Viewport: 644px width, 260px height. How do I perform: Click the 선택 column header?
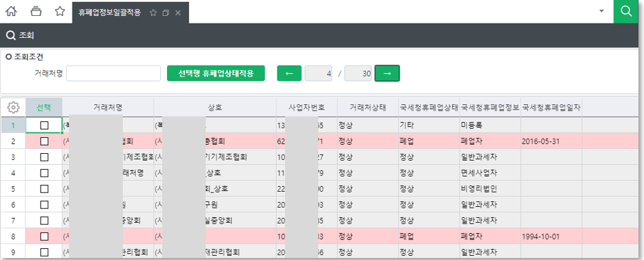pyautogui.click(x=44, y=108)
